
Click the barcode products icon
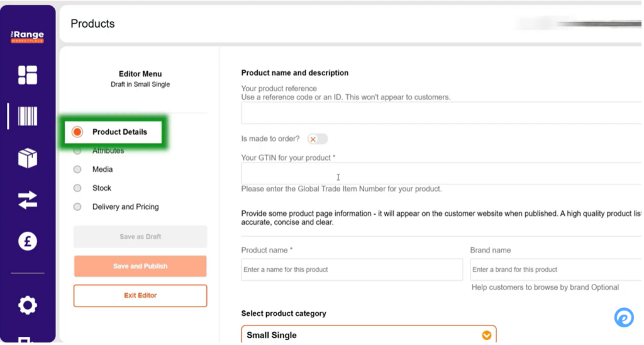[28, 116]
